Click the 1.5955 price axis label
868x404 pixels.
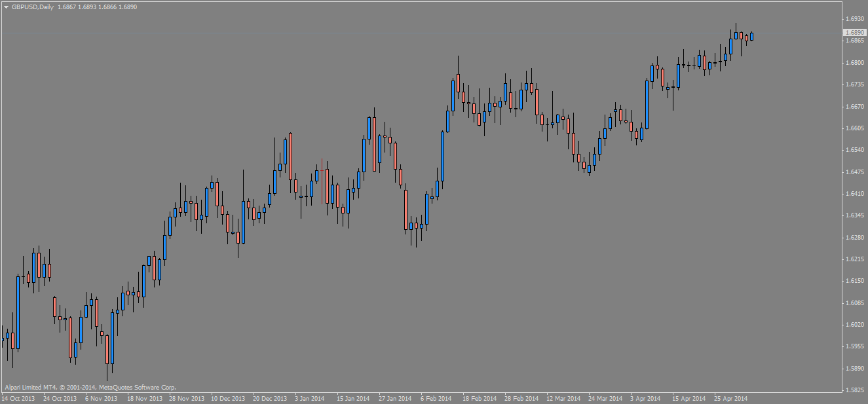click(x=854, y=346)
